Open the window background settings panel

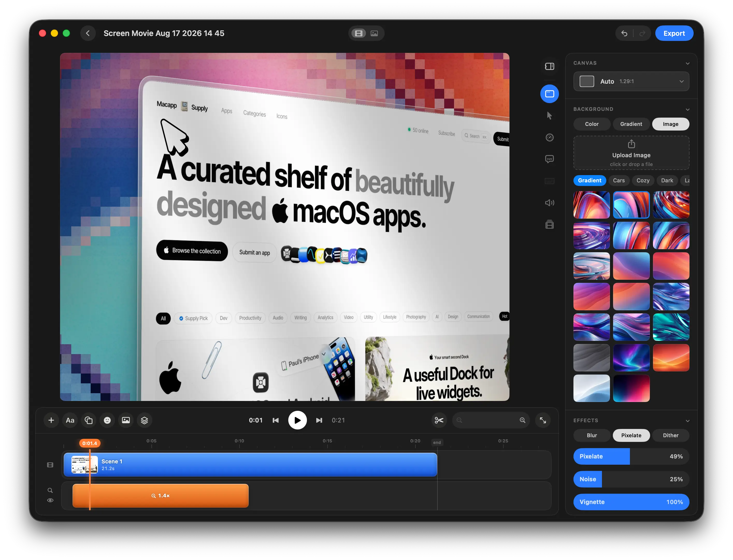tap(549, 94)
